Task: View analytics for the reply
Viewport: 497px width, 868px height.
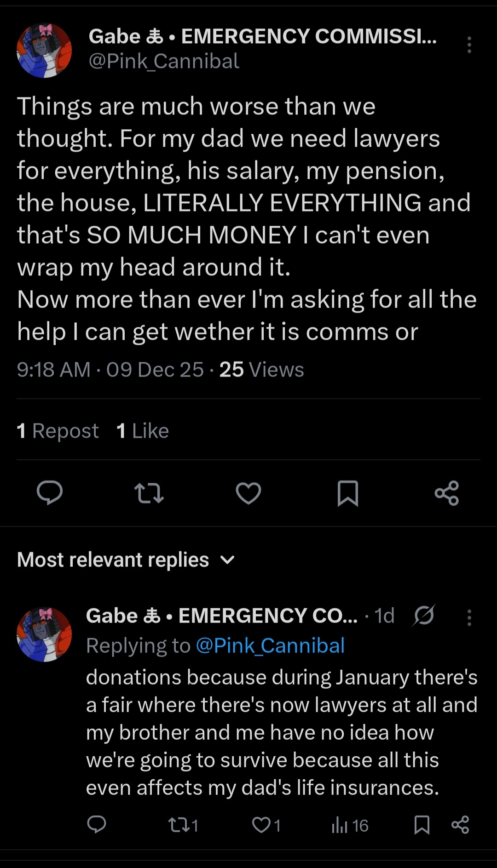Action: 350,825
